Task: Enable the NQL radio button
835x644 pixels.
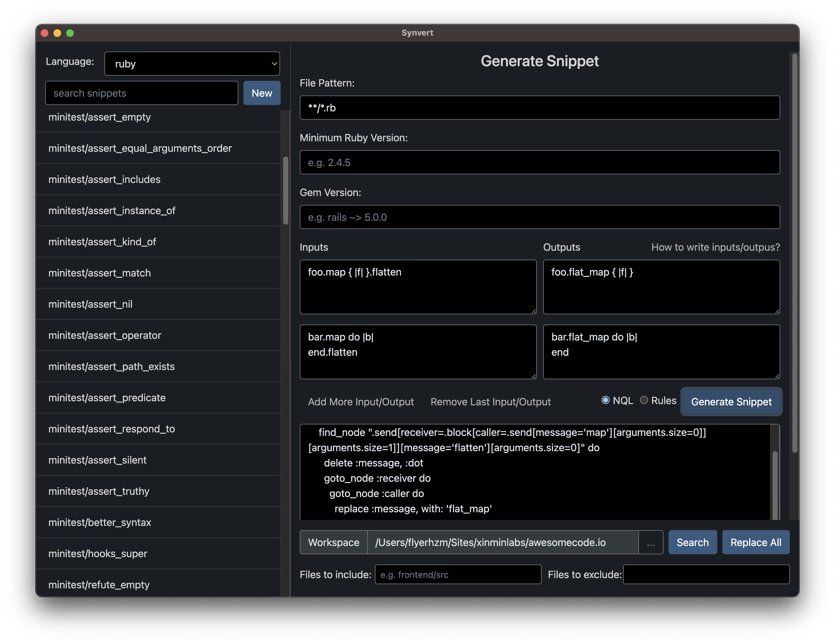Action: click(x=605, y=400)
